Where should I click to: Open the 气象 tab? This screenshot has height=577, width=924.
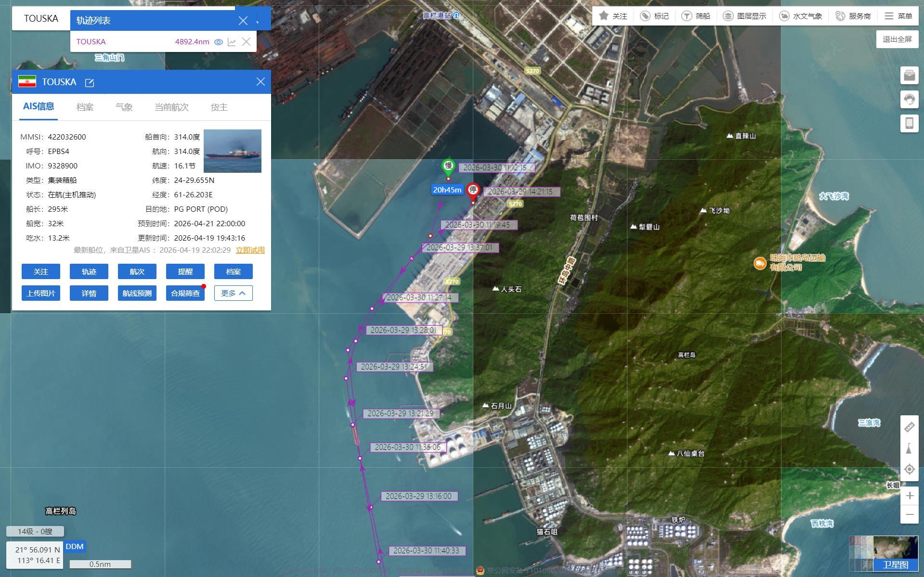click(124, 107)
